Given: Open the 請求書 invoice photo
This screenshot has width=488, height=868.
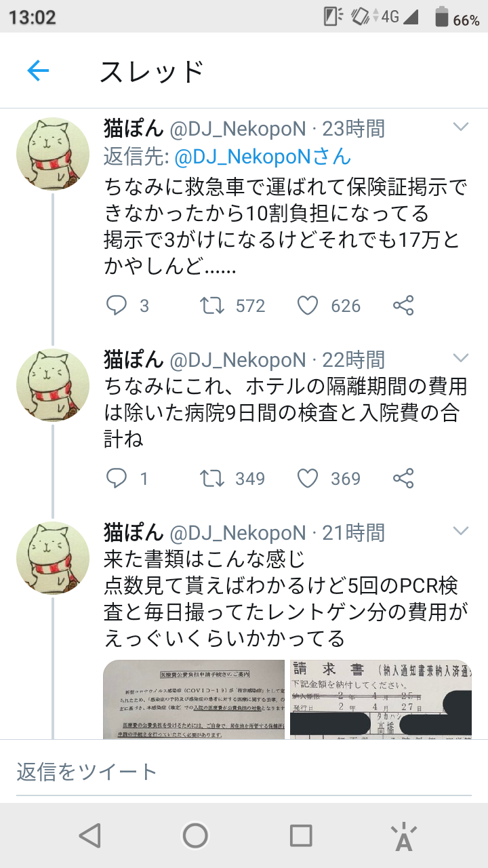Looking at the screenshot, I should point(380,699).
